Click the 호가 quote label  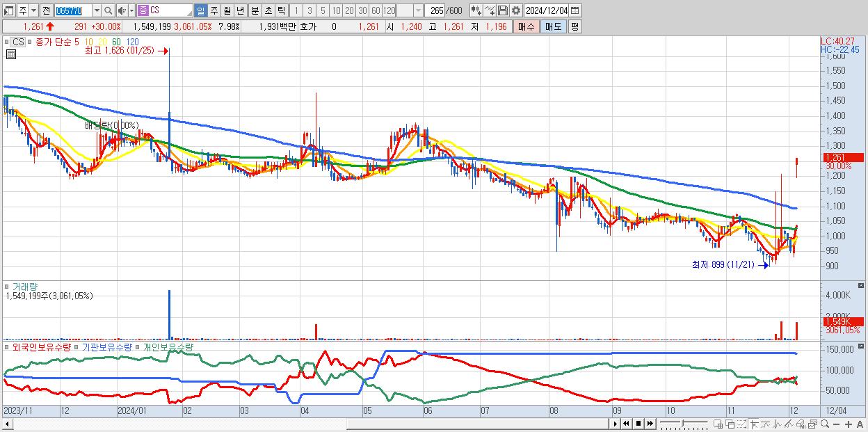[307, 26]
